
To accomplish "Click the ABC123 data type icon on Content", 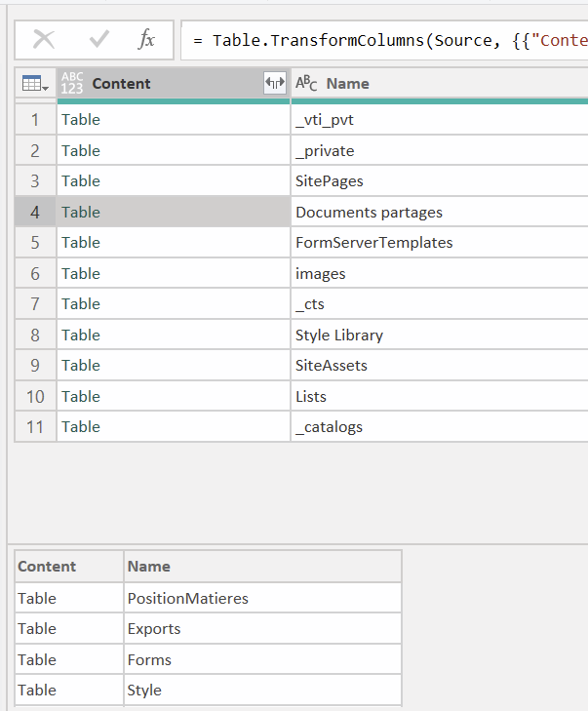I will click(x=72, y=84).
